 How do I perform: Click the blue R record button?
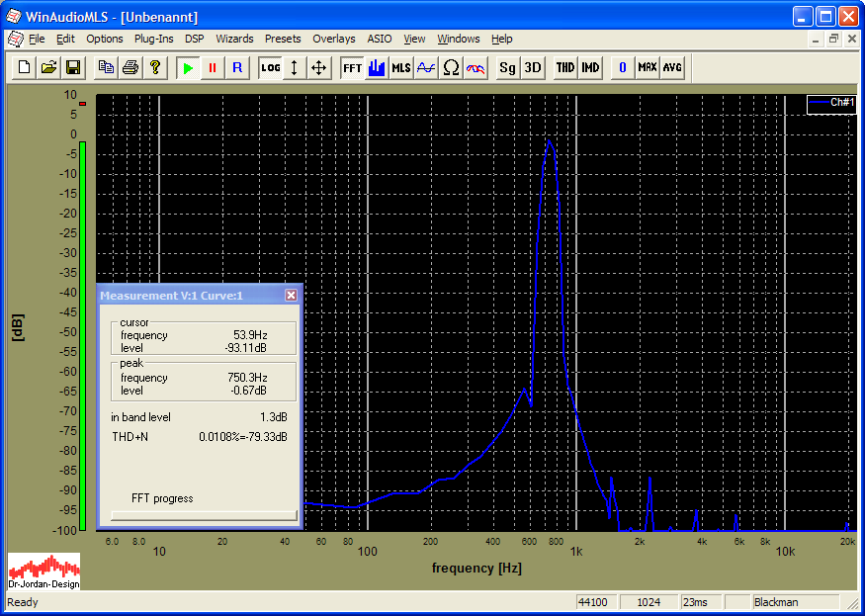point(236,67)
